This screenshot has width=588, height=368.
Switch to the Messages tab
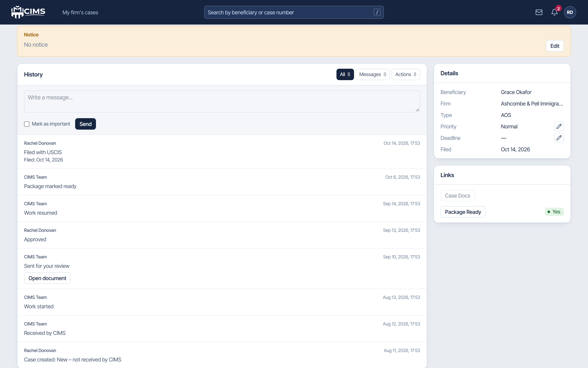coord(373,74)
